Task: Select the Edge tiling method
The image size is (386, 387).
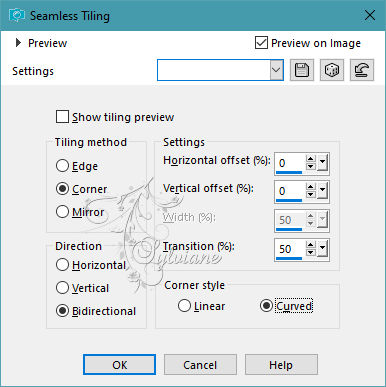Action: (x=62, y=166)
